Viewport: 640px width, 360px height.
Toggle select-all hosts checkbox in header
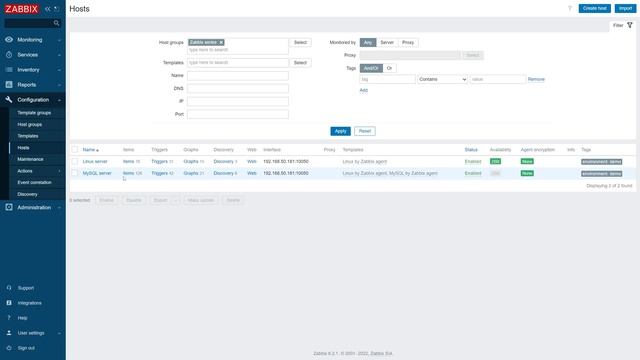pos(75,150)
